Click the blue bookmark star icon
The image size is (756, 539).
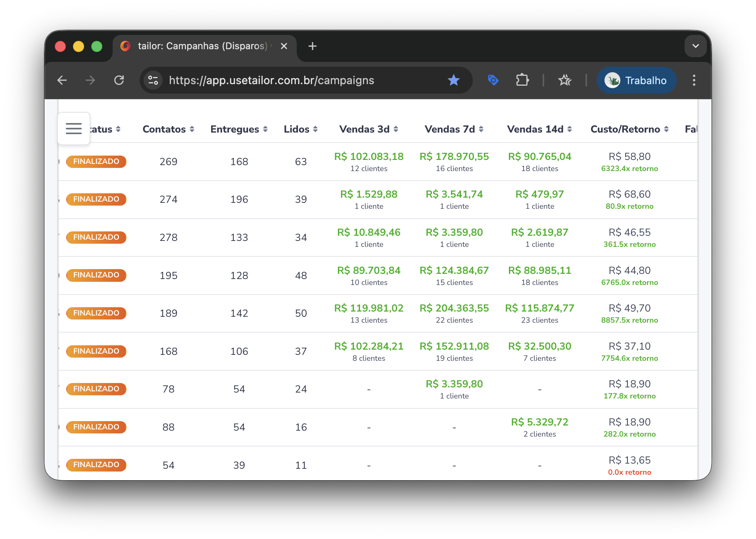(x=453, y=80)
